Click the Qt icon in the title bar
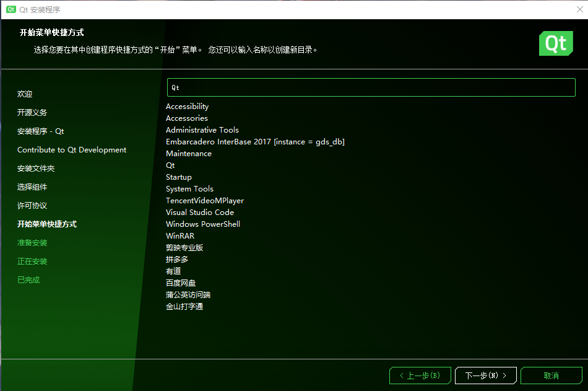 (11, 9)
